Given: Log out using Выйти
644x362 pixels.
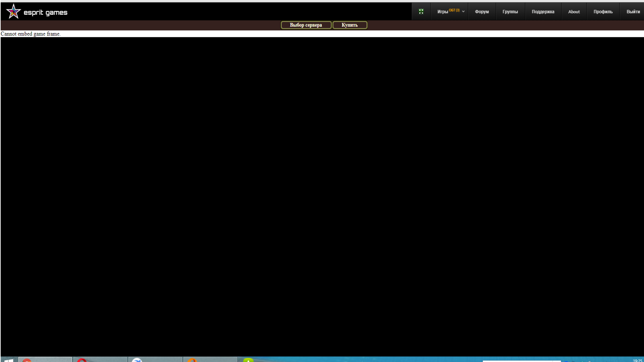Looking at the screenshot, I should click(x=633, y=12).
